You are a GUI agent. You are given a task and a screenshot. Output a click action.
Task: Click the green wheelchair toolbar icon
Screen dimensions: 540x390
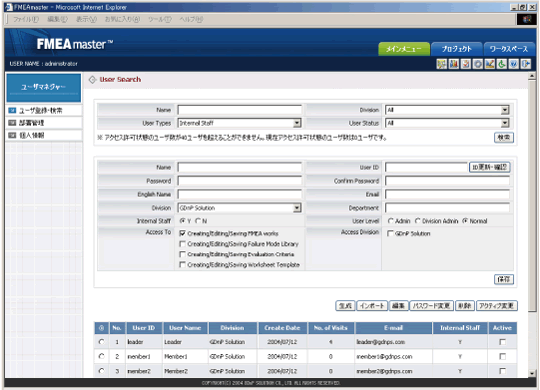tap(502, 64)
